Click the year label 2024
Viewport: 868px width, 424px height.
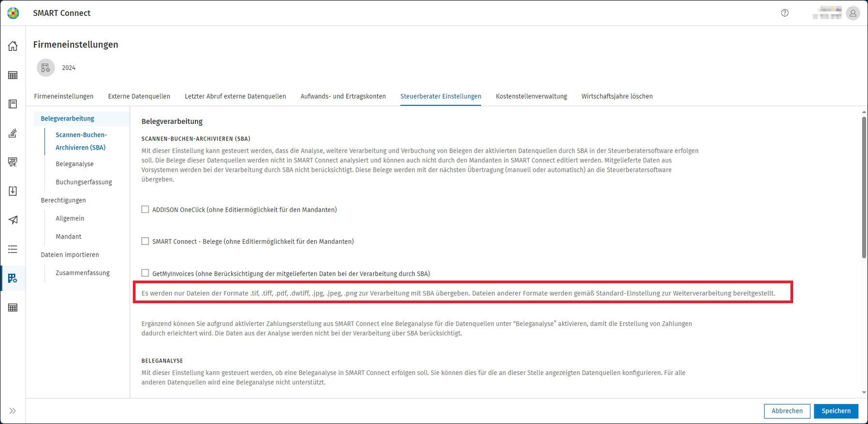[69, 68]
